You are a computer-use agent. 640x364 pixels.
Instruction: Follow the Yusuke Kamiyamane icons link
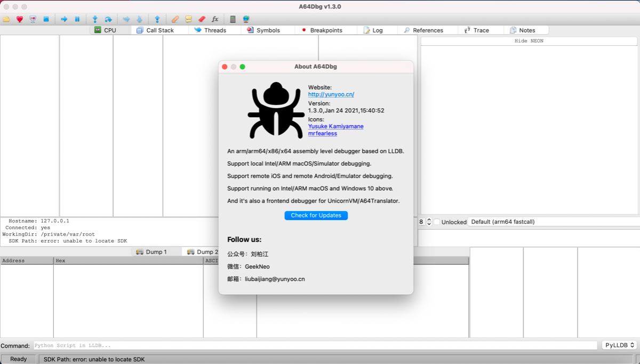(336, 126)
